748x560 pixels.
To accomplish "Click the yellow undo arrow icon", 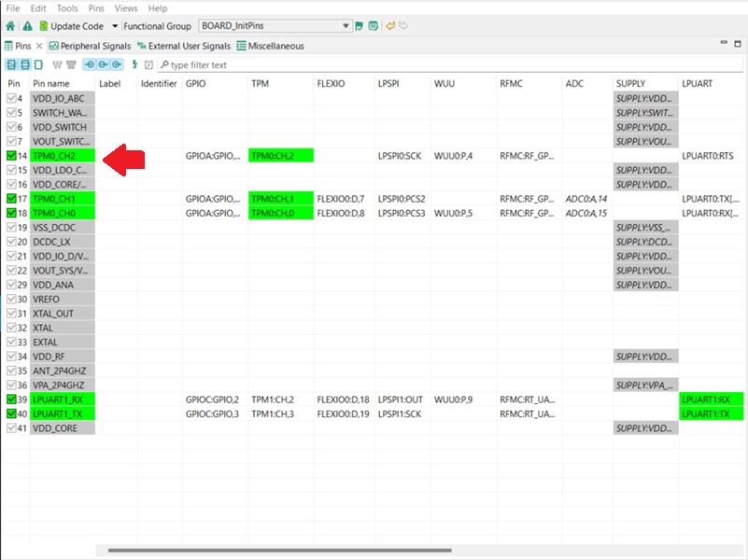I will [x=390, y=26].
